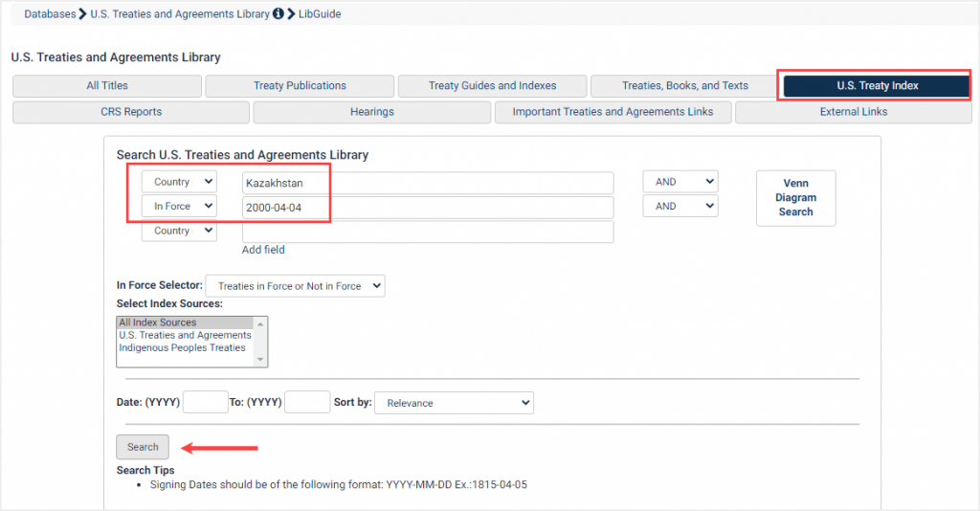Open the second AND operator dropdown

[x=680, y=206]
